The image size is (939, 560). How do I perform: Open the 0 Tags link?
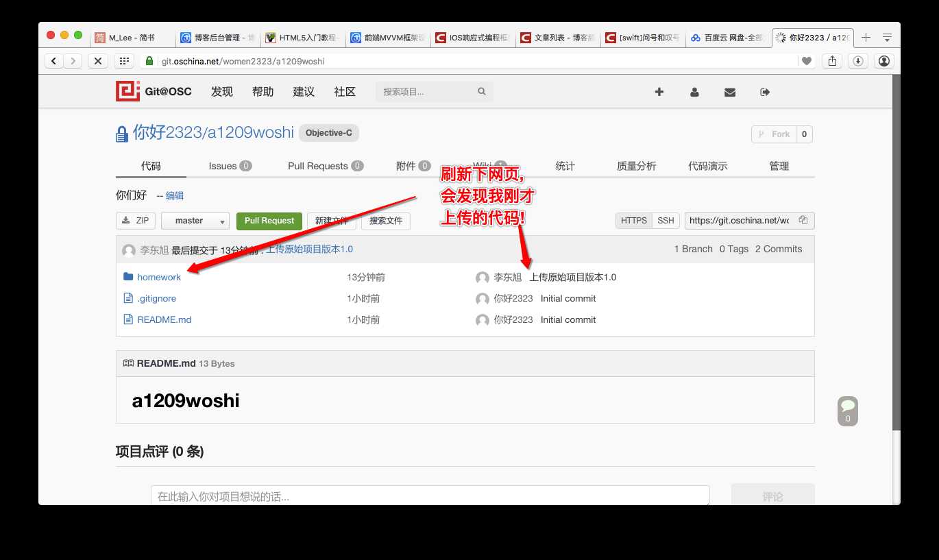[734, 249]
